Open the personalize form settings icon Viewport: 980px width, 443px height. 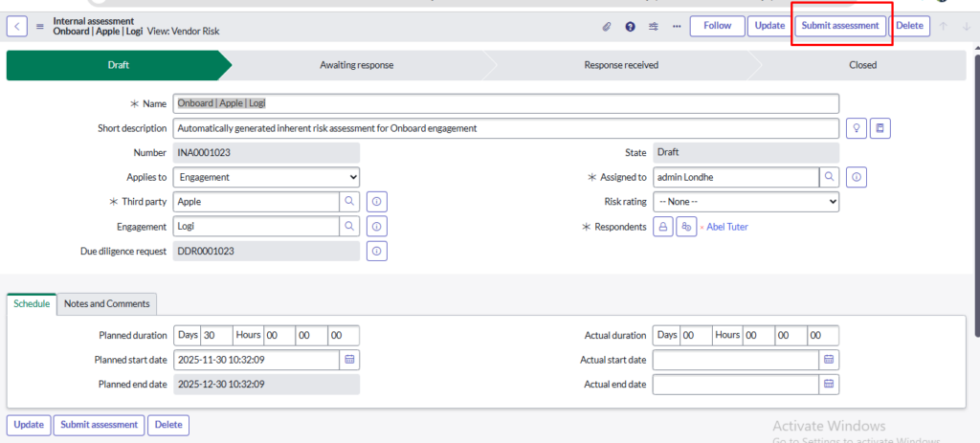[x=654, y=27]
